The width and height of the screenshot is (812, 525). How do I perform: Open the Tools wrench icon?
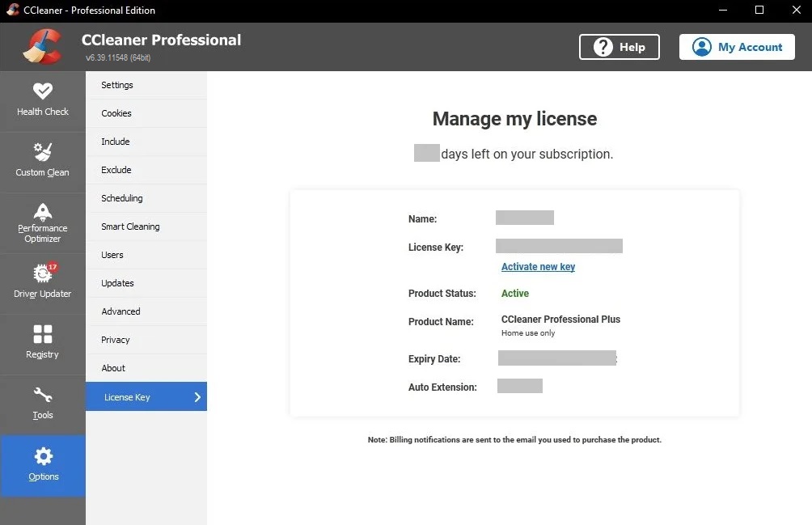[43, 395]
